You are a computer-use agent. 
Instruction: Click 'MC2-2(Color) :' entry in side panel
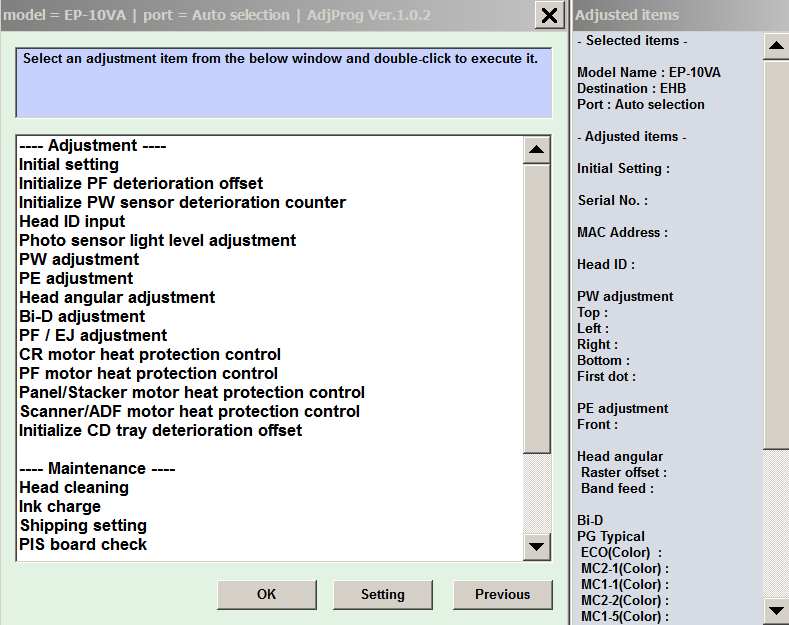(624, 600)
